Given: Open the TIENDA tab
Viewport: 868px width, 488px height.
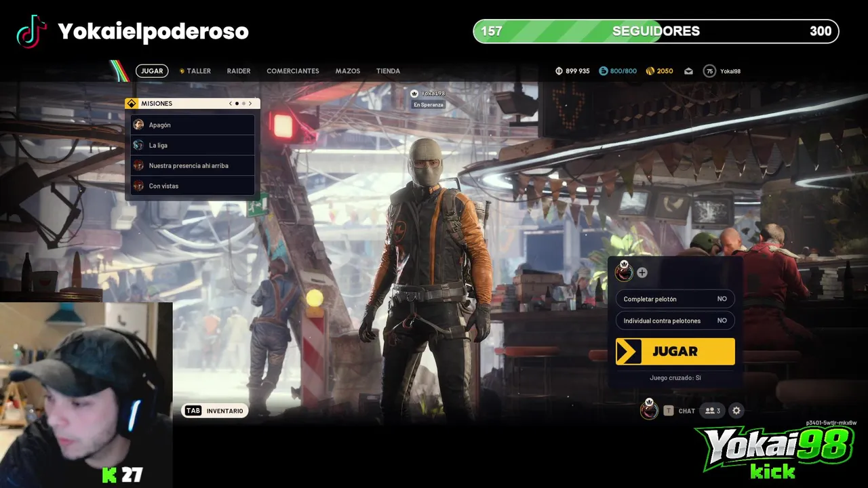Looking at the screenshot, I should [x=388, y=70].
